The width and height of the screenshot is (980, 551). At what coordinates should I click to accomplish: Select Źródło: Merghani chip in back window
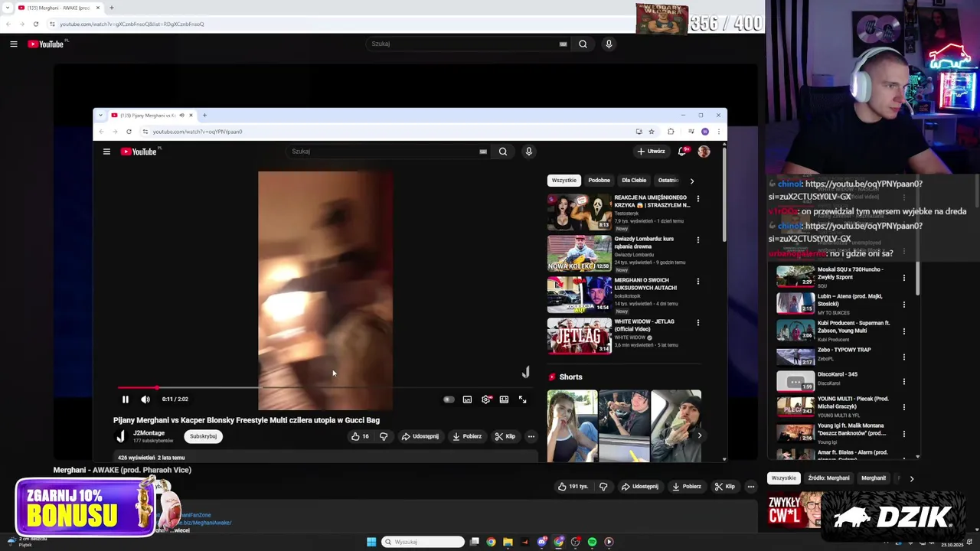tap(828, 478)
